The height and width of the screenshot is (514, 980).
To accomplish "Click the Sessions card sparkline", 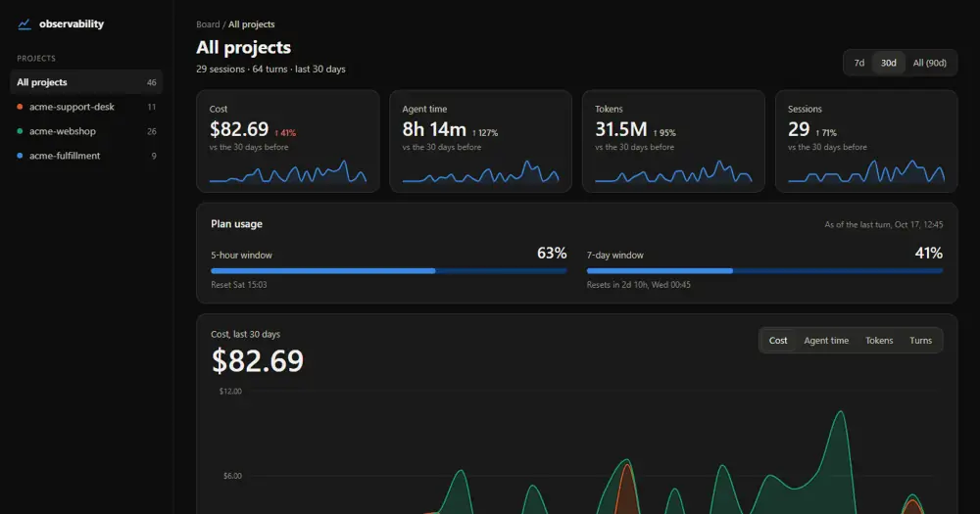I will pyautogui.click(x=866, y=171).
